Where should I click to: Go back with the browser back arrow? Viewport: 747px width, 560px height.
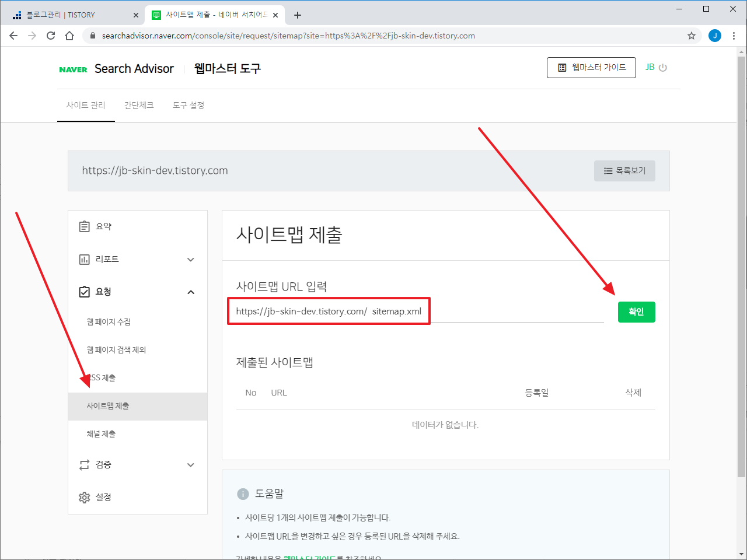13,36
